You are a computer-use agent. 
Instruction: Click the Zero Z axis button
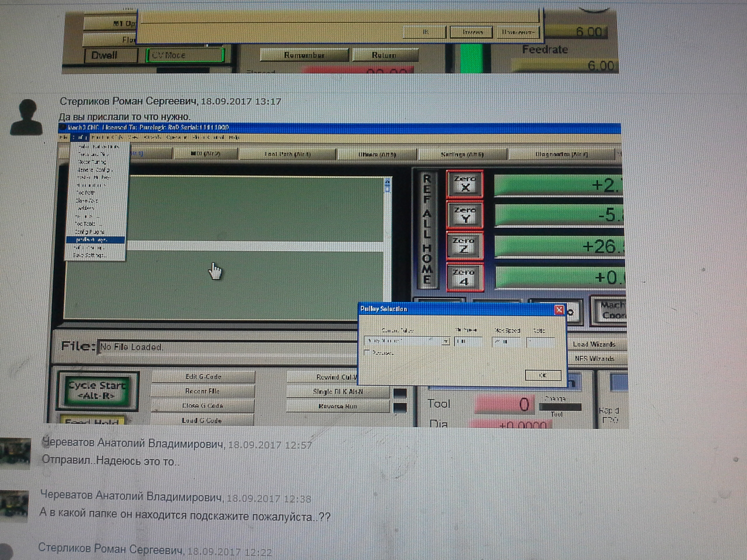(464, 246)
